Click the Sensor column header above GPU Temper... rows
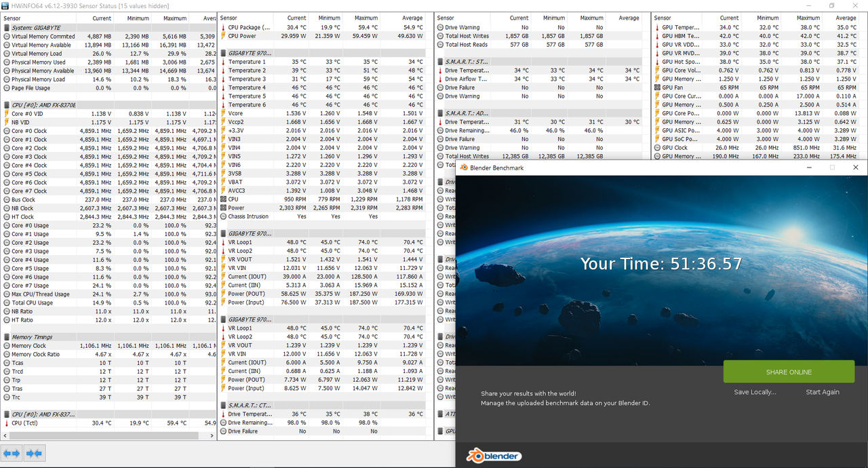Image resolution: width=868 pixels, height=468 pixels. click(663, 18)
